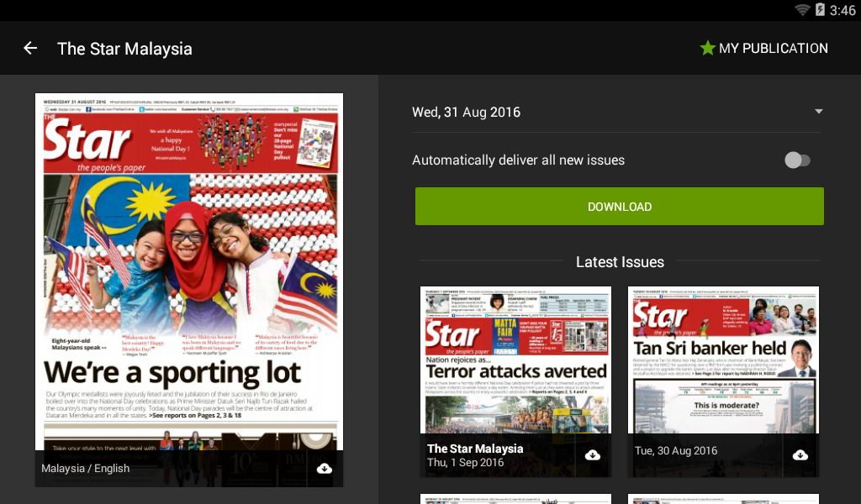Click the green DOWNLOAD button
This screenshot has height=504, width=861.
coord(620,206)
